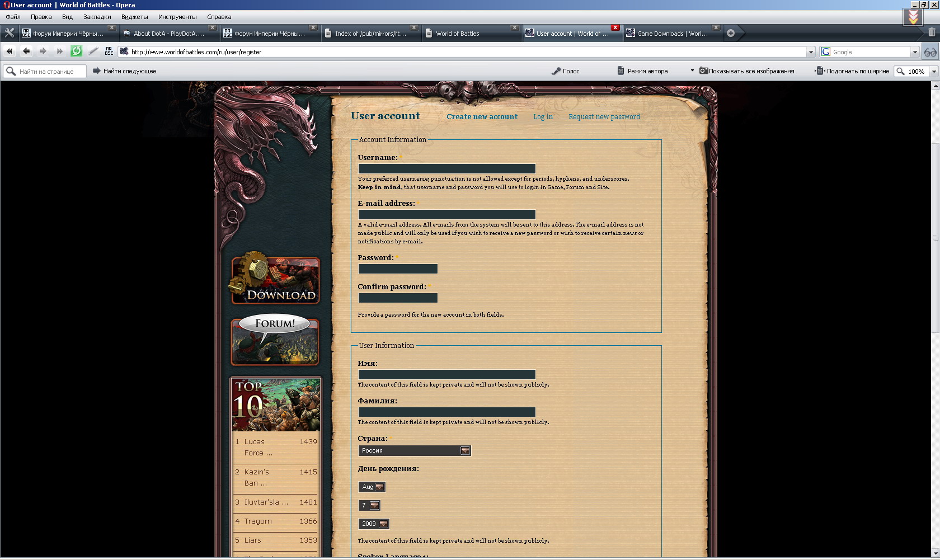
Task: Click the Request new password link
Action: point(604,116)
